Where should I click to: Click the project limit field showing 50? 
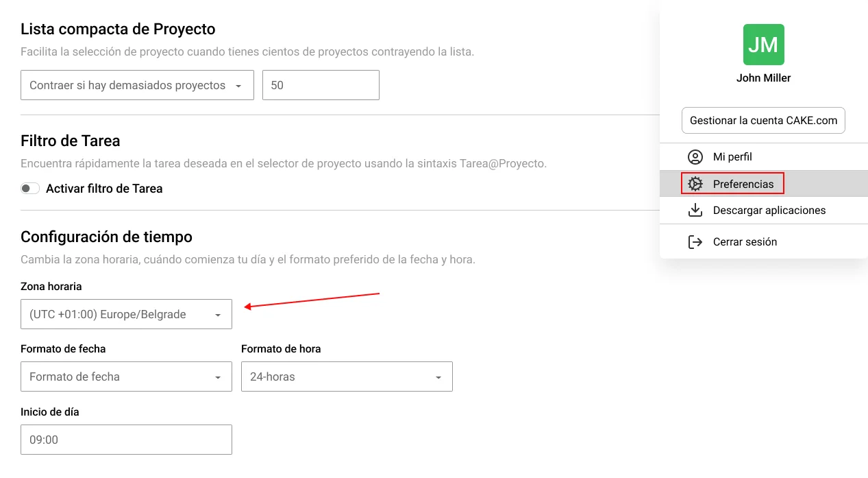click(x=321, y=85)
